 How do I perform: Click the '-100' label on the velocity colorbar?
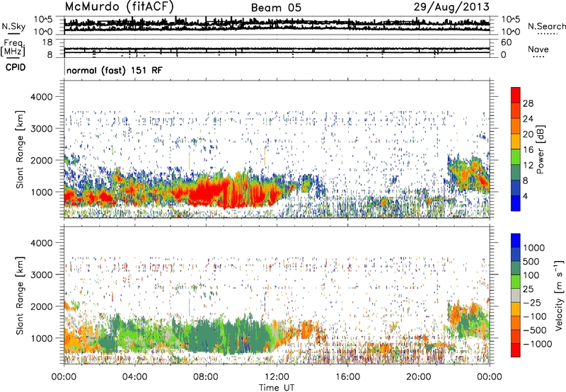tap(535, 316)
